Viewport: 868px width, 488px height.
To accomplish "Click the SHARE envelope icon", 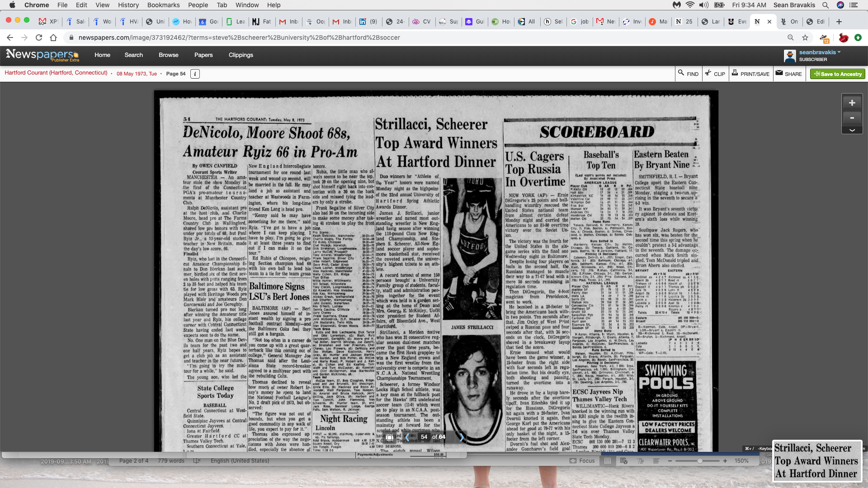I will [788, 74].
